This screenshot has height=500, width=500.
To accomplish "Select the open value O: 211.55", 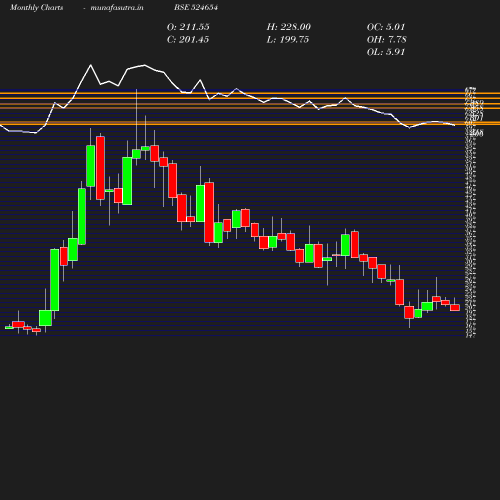I will click(x=188, y=27).
